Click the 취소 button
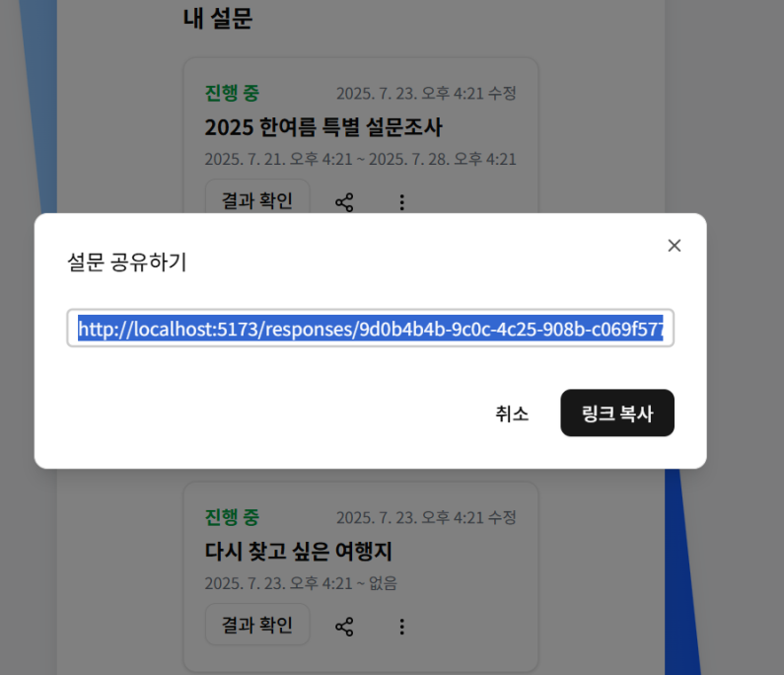This screenshot has width=784, height=675. click(x=512, y=413)
